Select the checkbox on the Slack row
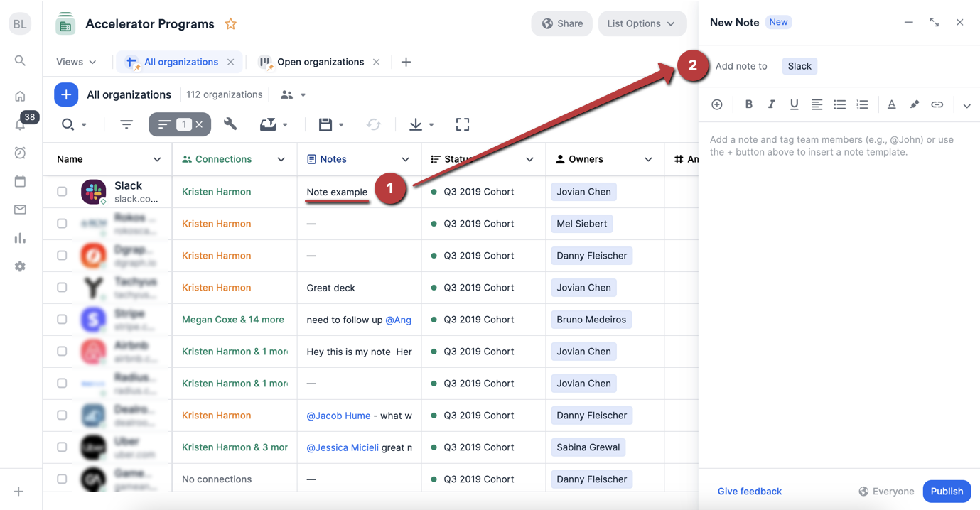The height and width of the screenshot is (510, 980). tap(62, 192)
